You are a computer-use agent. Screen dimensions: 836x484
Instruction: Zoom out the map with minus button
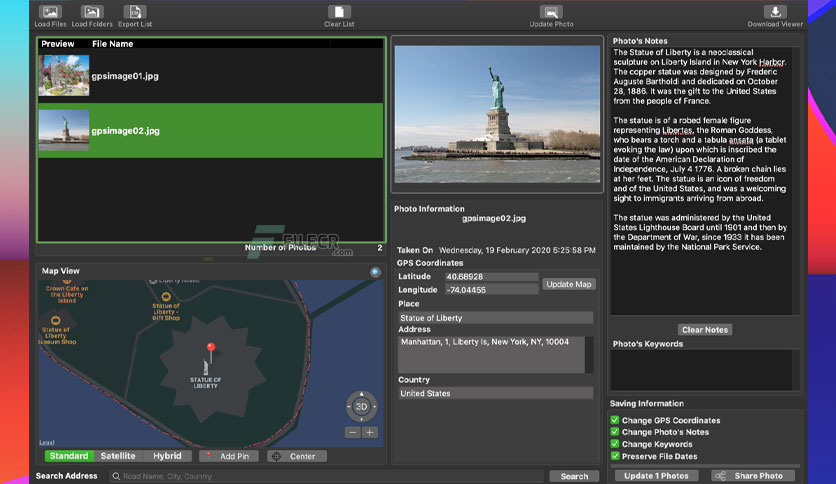pos(352,432)
